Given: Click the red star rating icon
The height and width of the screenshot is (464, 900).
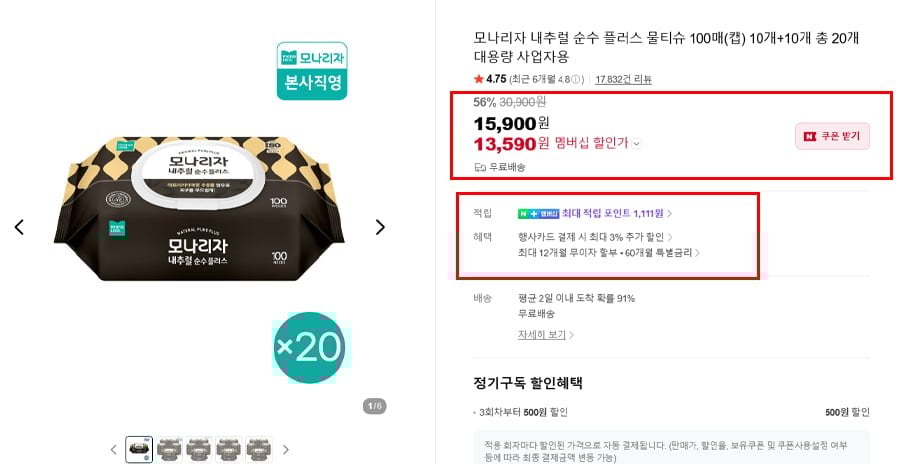Looking at the screenshot, I should click(x=478, y=79).
